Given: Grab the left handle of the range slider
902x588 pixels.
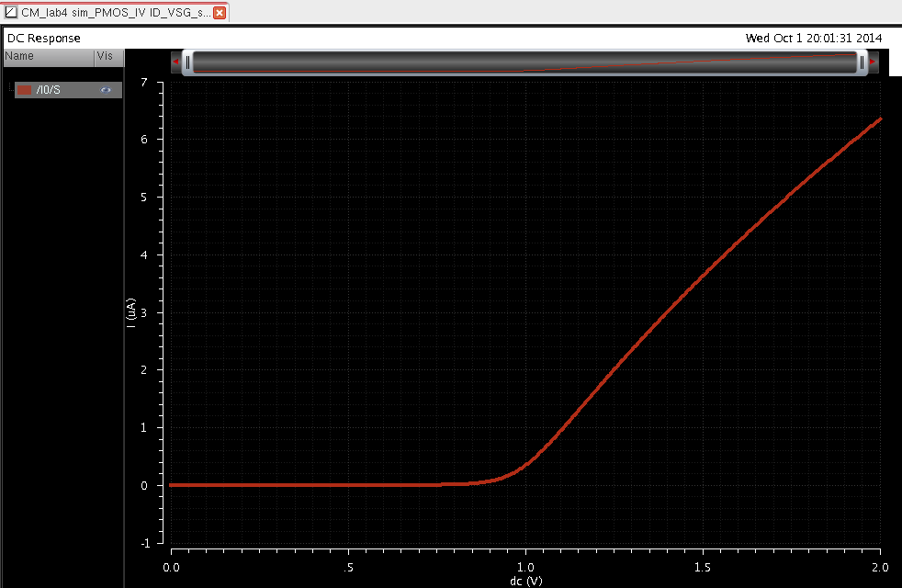Looking at the screenshot, I should click(187, 62).
